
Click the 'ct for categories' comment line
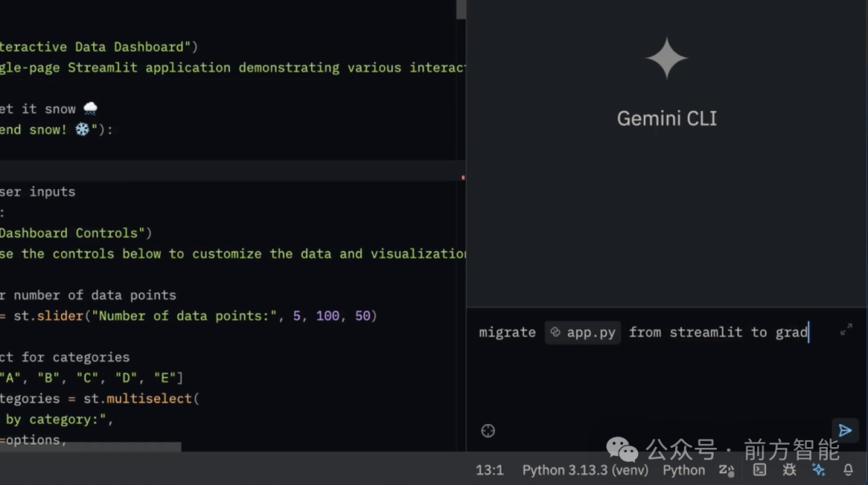[65, 357]
